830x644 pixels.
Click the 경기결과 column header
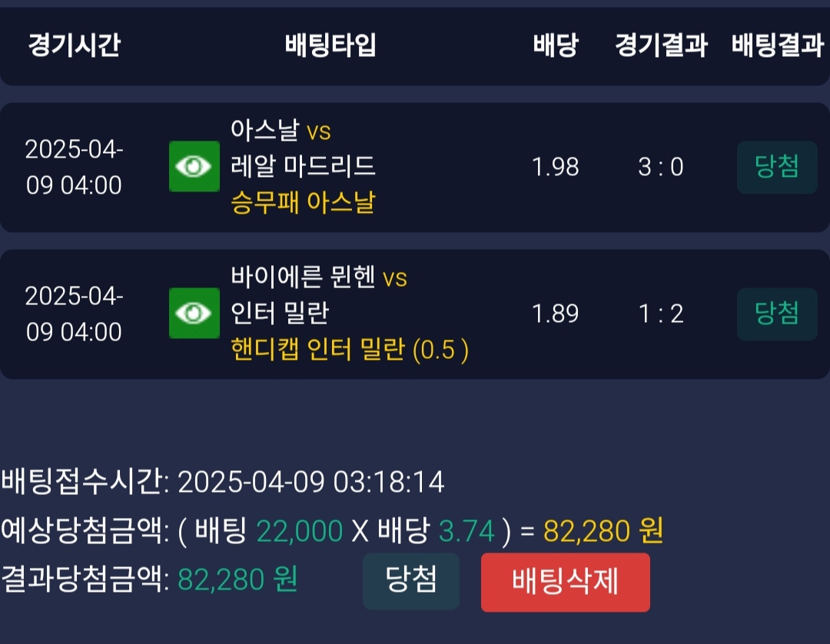pyautogui.click(x=661, y=45)
